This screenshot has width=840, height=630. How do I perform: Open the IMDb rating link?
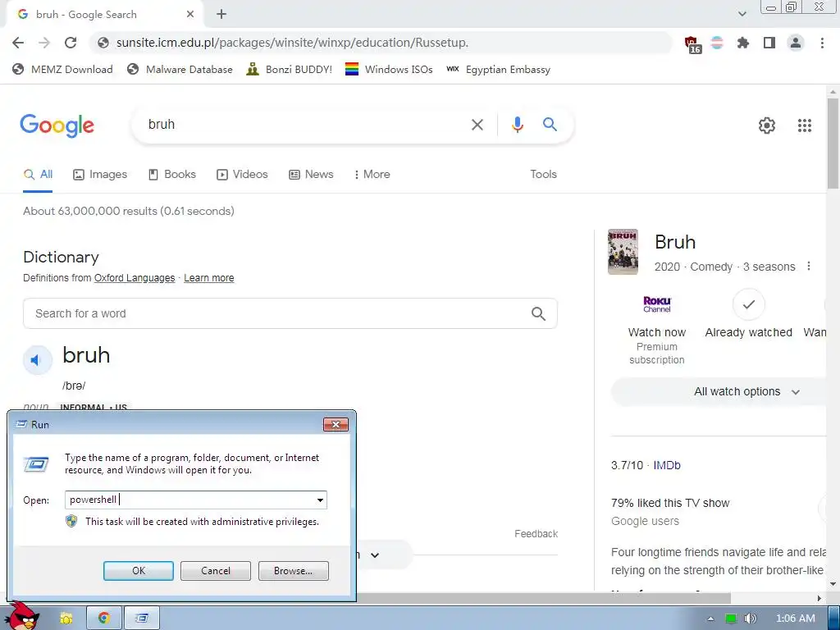[667, 465]
